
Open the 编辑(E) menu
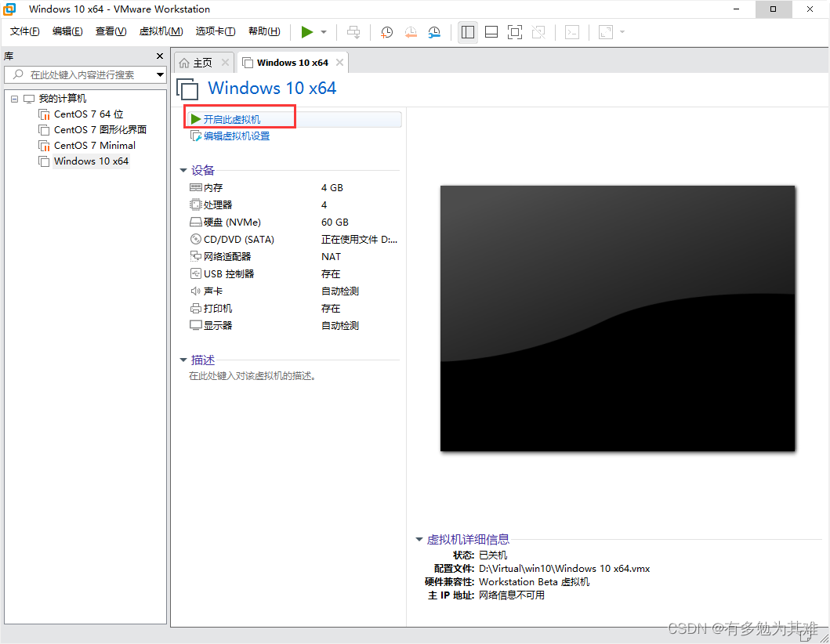pos(67,31)
